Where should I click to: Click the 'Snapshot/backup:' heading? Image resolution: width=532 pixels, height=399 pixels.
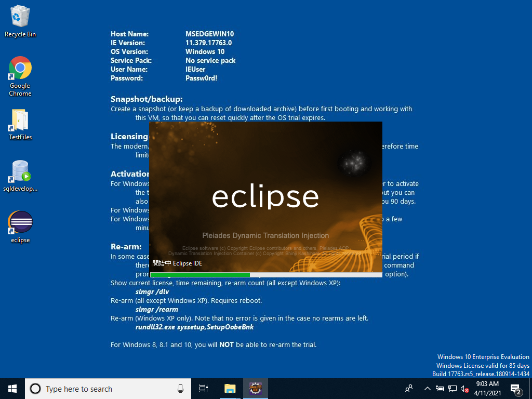[147, 99]
